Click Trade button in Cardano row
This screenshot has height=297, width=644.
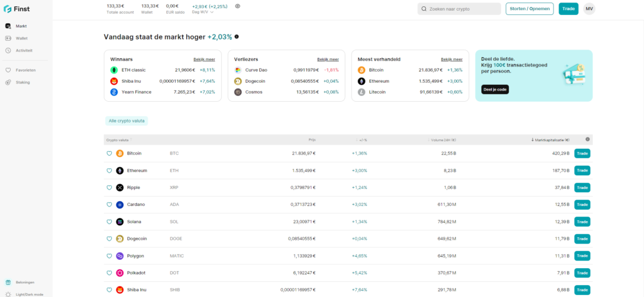pos(582,205)
